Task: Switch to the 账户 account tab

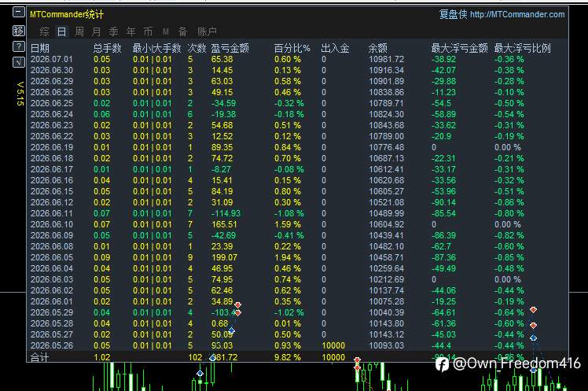Action: pos(207,31)
